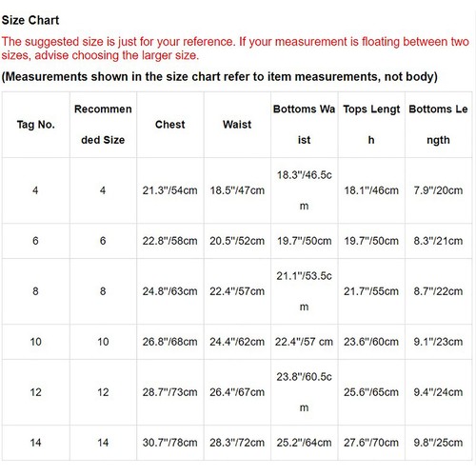Click the Size Chart heading
This screenshot has width=476, height=476.
click(x=30, y=20)
